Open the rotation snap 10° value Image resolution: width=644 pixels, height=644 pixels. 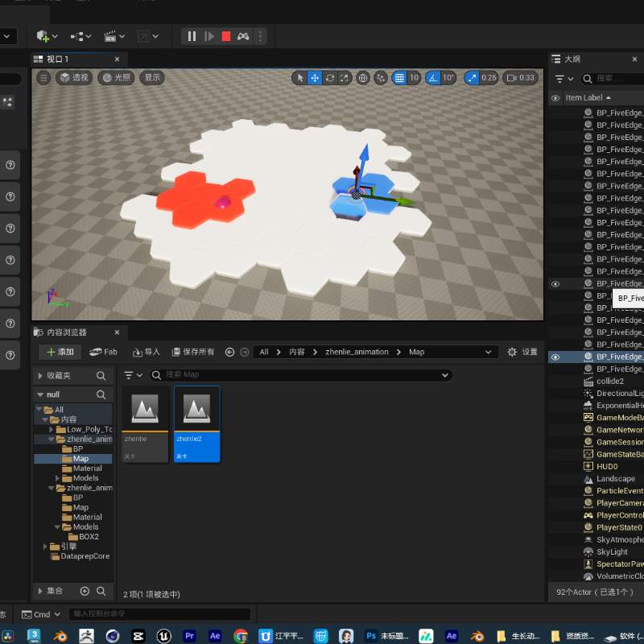pos(448,78)
